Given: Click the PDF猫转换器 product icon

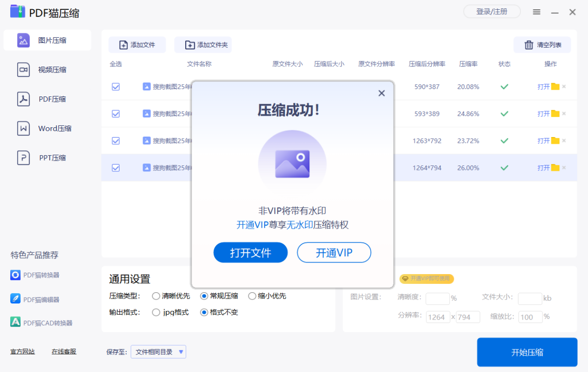Looking at the screenshot, I should point(16,275).
